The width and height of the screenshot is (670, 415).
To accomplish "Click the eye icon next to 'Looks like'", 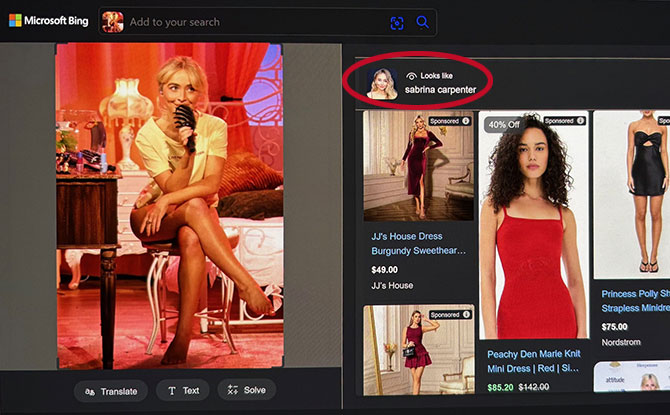I will pos(411,76).
